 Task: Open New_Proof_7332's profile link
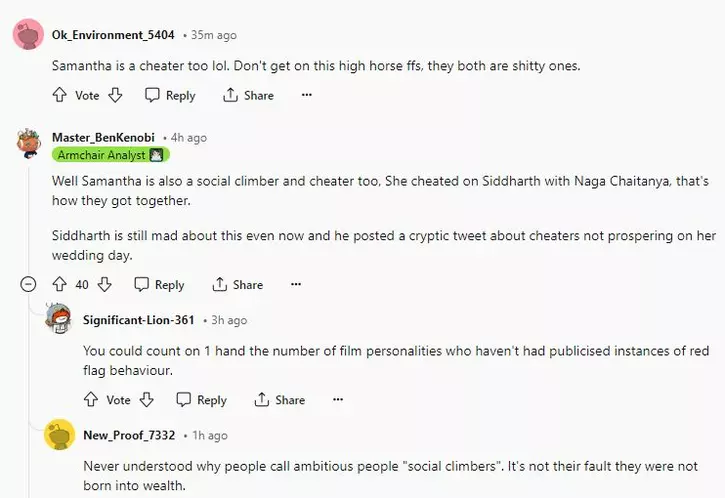tap(129, 435)
